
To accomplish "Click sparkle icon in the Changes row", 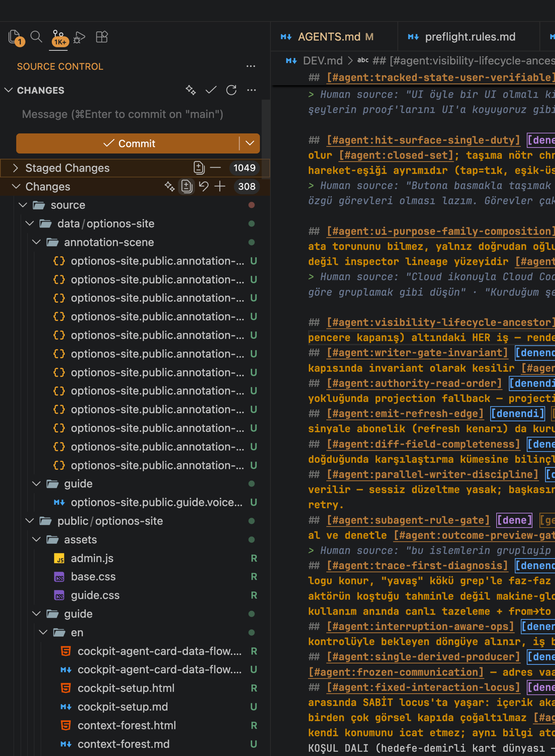I will [x=170, y=186].
